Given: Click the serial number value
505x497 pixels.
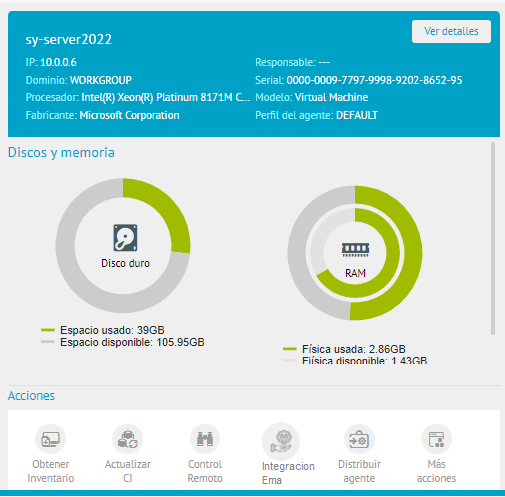Looking at the screenshot, I should point(374,80).
